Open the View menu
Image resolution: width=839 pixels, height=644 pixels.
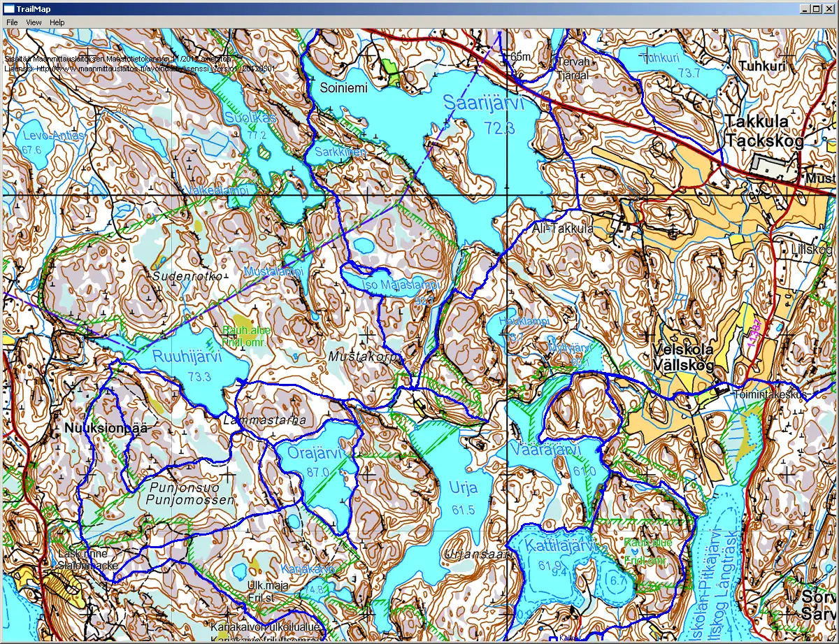tap(34, 22)
